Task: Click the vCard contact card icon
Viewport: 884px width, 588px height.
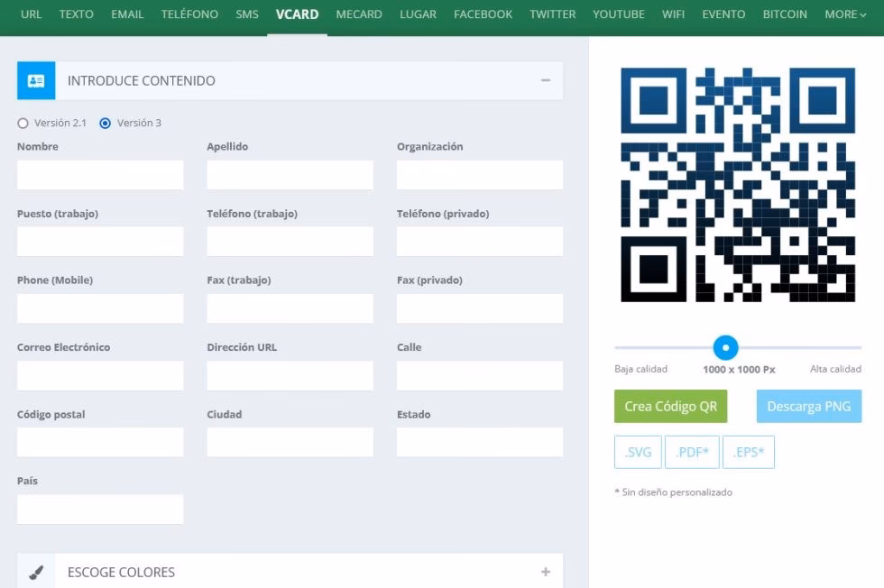Action: click(36, 80)
